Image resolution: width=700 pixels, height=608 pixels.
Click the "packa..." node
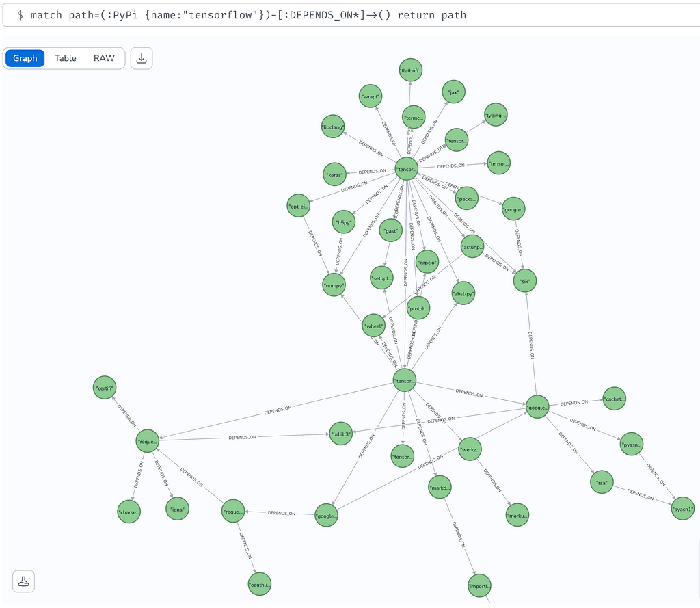(466, 198)
